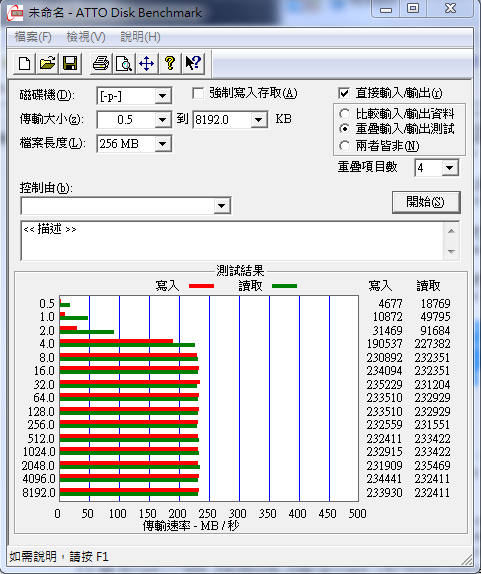Click the 開始 start button
The height and width of the screenshot is (574, 481).
click(x=426, y=202)
